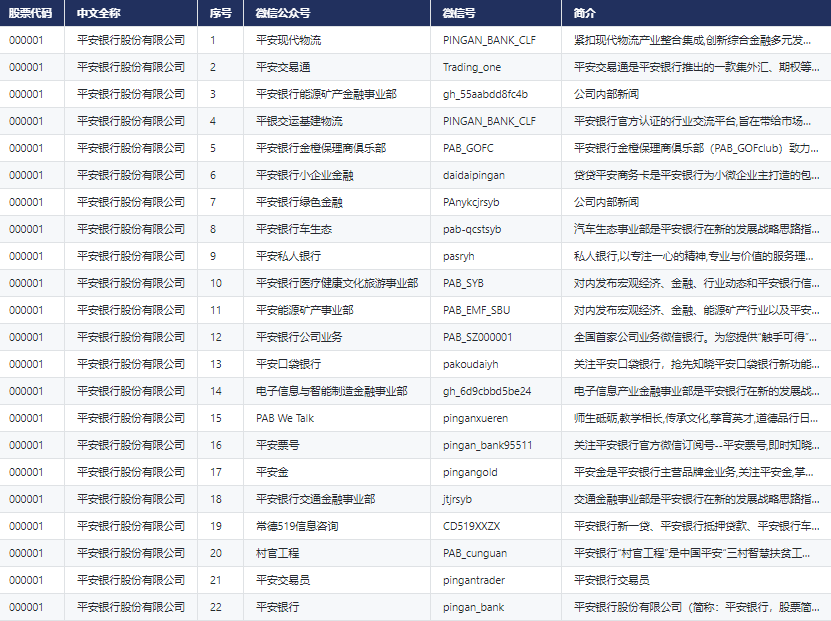Click the WeChat ID pakoudaiyh

click(x=471, y=365)
